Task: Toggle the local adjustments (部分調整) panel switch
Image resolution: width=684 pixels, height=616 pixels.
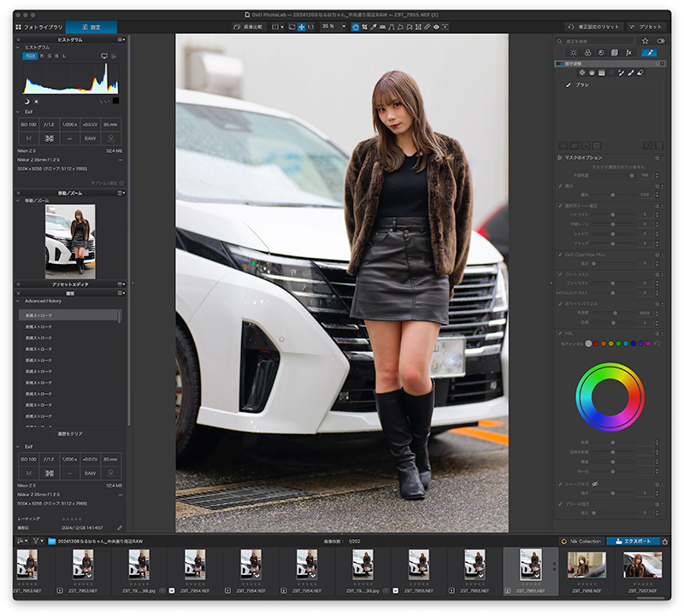Action: (x=560, y=63)
